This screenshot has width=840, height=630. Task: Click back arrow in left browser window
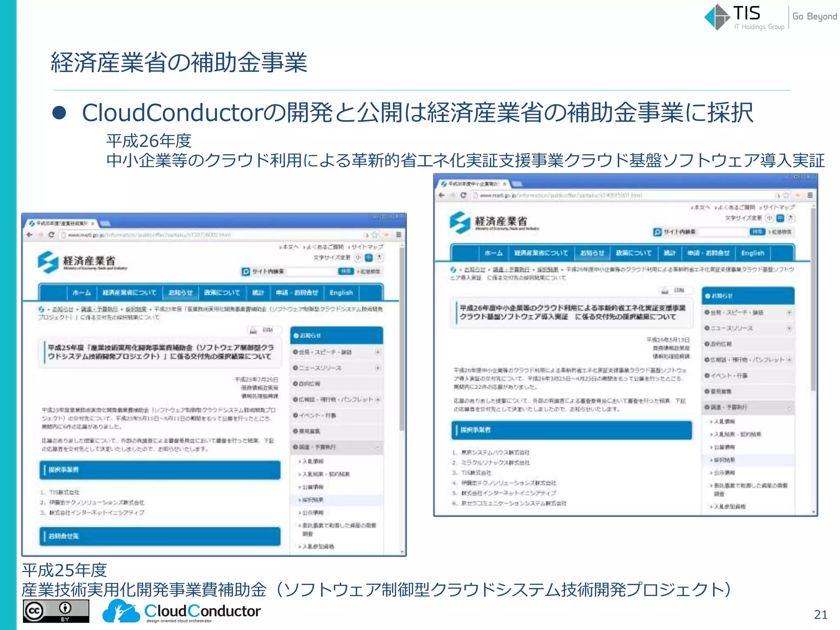point(30,235)
